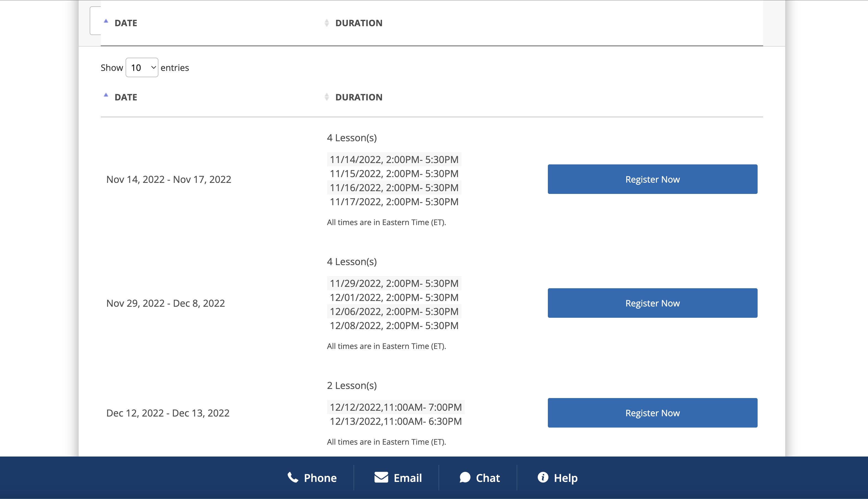This screenshot has width=868, height=499.
Task: Open the Show 10 entries dropdown
Action: tap(142, 68)
